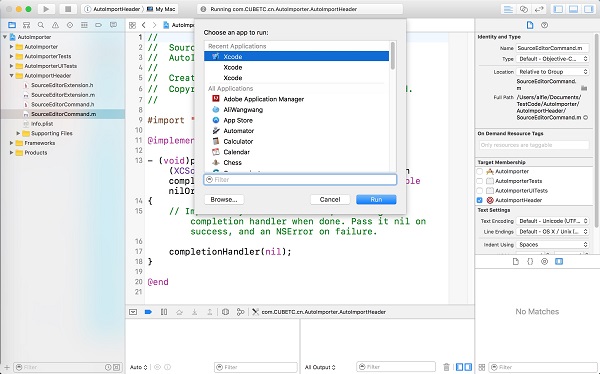Expand the Supporting Files folder
The width and height of the screenshot is (600, 374).
point(18,133)
